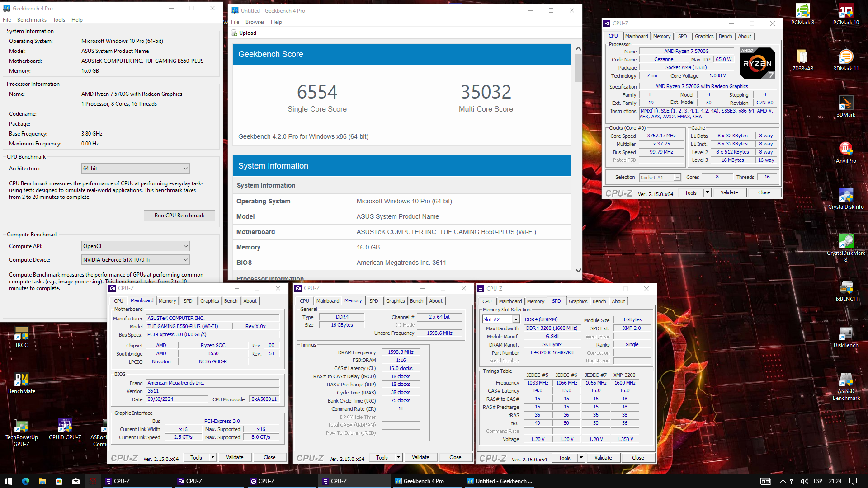Open the DiskBench desktop icon
This screenshot has width=868, height=488.
[846, 337]
